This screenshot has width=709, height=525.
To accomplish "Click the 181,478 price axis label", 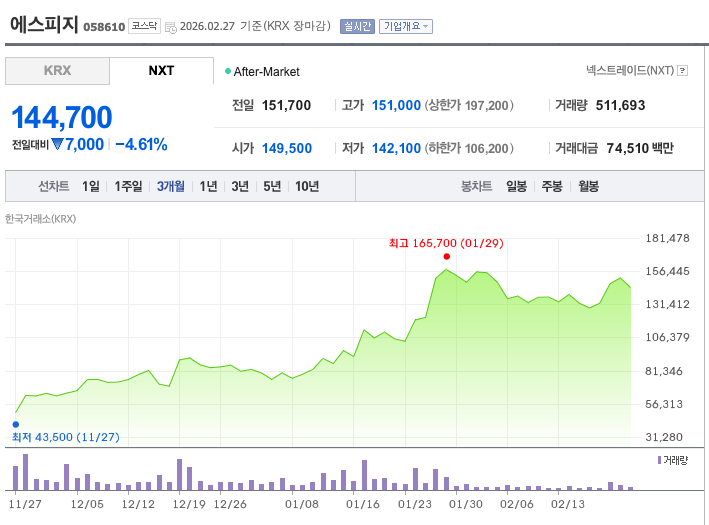I will click(667, 238).
